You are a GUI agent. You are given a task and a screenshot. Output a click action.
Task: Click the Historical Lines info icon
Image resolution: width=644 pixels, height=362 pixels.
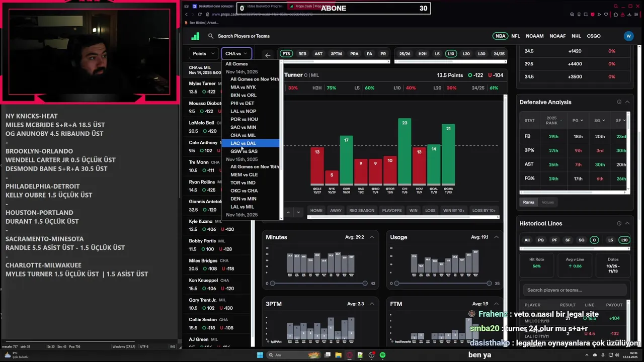tap(619, 224)
